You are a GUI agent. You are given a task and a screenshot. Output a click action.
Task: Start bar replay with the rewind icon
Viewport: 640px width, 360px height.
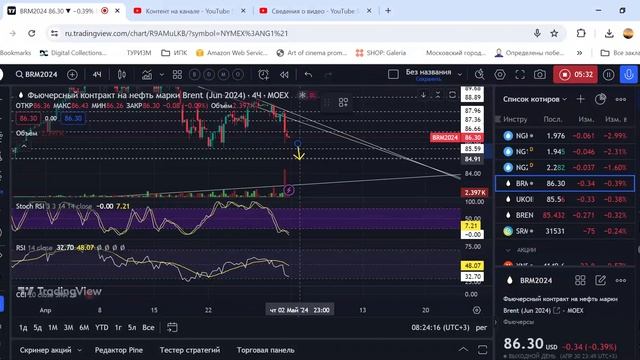click(284, 75)
